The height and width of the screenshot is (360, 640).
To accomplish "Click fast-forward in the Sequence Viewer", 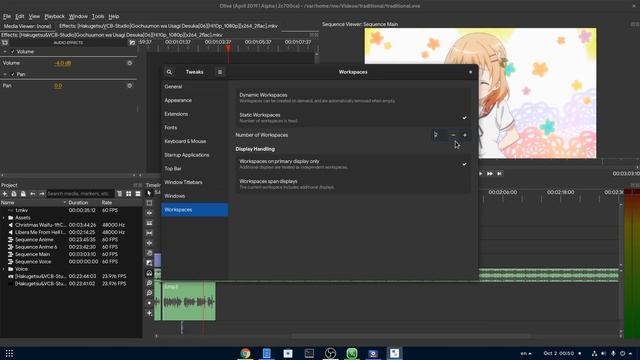I will pyautogui.click(x=489, y=174).
